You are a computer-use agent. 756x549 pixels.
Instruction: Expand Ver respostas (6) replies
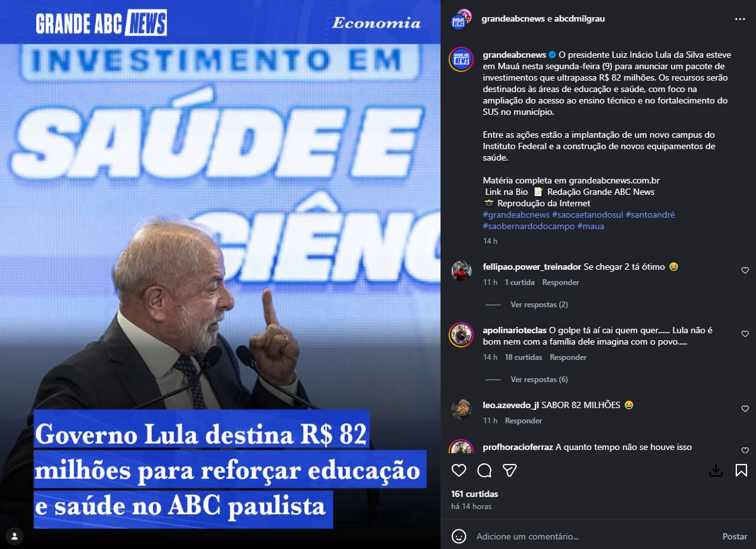tap(539, 380)
